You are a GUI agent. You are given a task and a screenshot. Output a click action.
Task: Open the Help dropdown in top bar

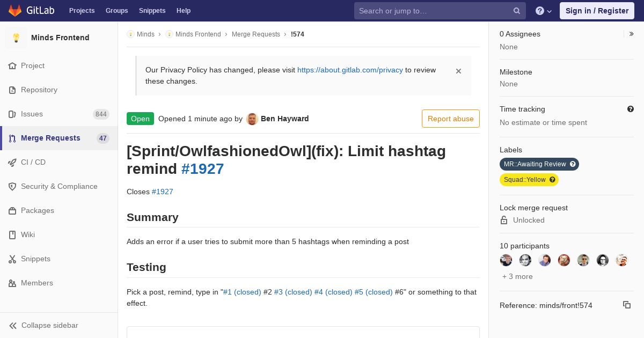544,11
